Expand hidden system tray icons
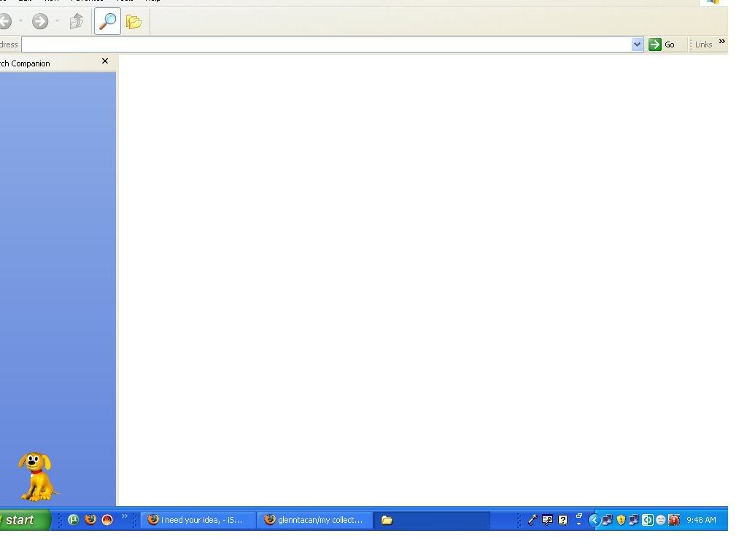The image size is (747, 560). tap(594, 520)
